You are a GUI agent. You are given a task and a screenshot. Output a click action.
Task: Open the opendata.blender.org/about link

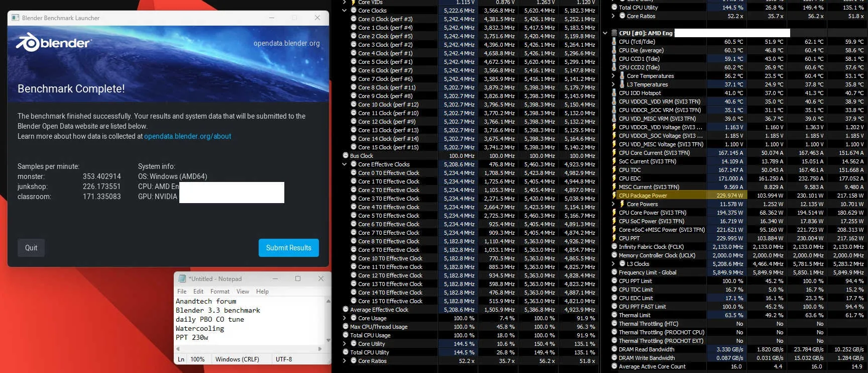tap(188, 136)
